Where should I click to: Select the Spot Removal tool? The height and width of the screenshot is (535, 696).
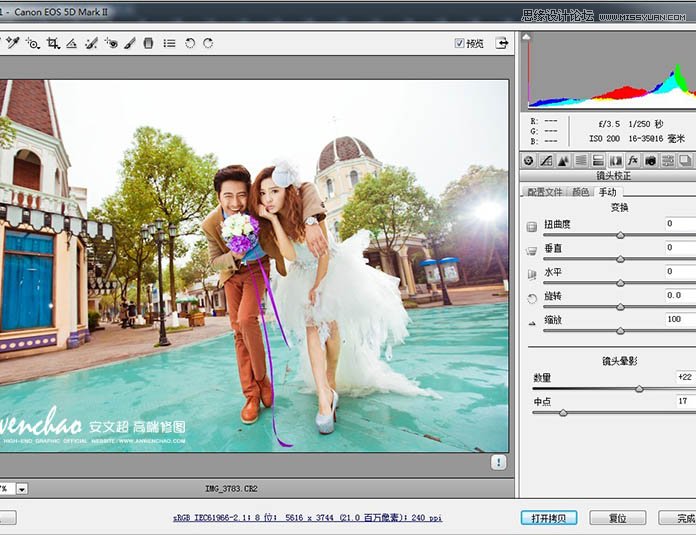click(x=91, y=43)
